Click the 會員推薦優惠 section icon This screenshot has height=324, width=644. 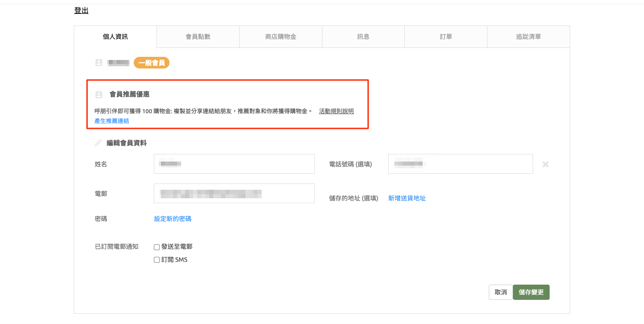(99, 94)
